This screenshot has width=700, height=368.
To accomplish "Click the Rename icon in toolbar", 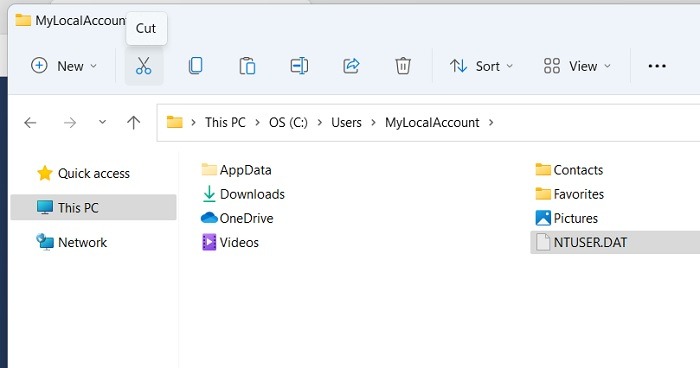I will [299, 66].
